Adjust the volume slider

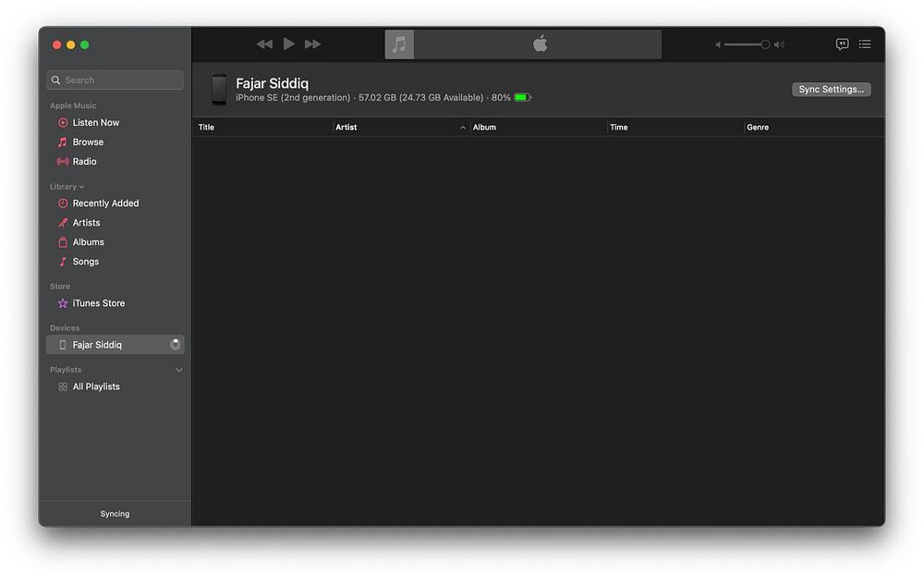coord(747,44)
